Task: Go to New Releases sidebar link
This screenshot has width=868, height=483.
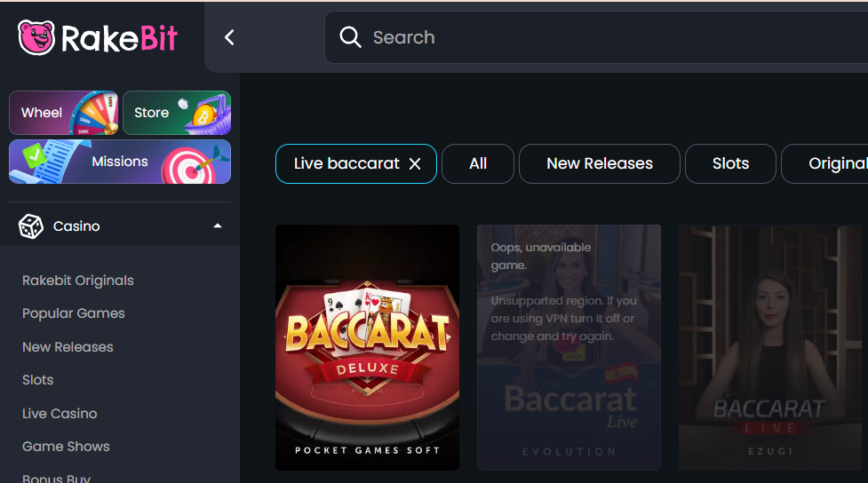Action: tap(68, 347)
